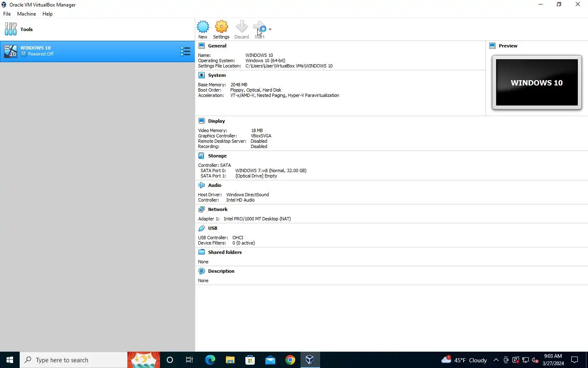588x368 pixels.
Task: Open File Explorer from the taskbar
Action: coord(230,360)
